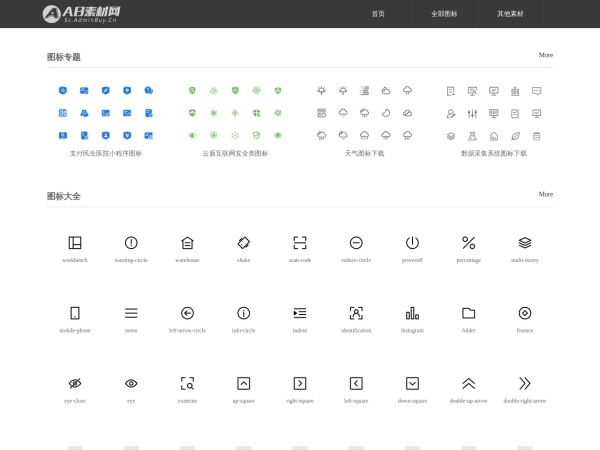600x450 pixels.
Task: Click the double-right-arrow icon
Action: pyautogui.click(x=525, y=383)
